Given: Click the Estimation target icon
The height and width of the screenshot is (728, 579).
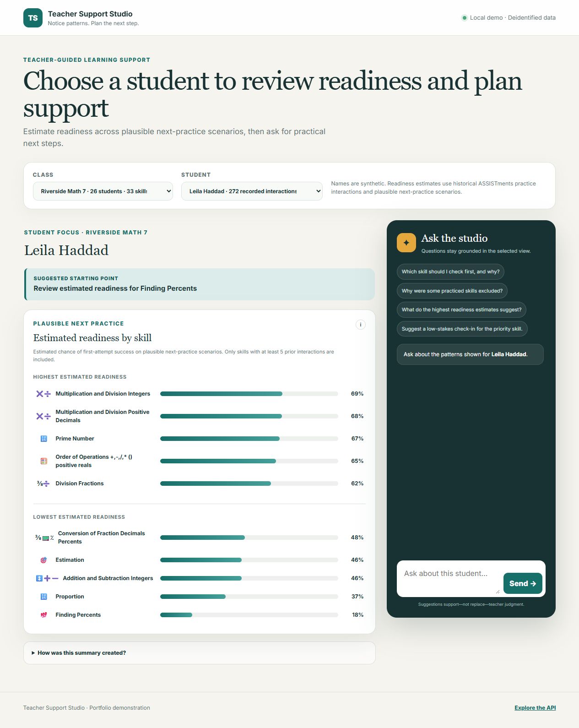Looking at the screenshot, I should [x=44, y=560].
